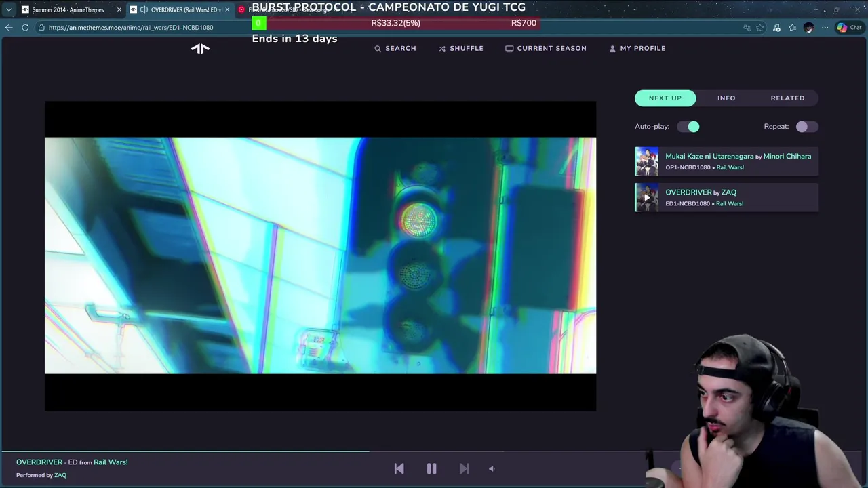Click the crossed-arrows Shuffle icon
This screenshot has height=488, width=868.
pyautogui.click(x=442, y=49)
